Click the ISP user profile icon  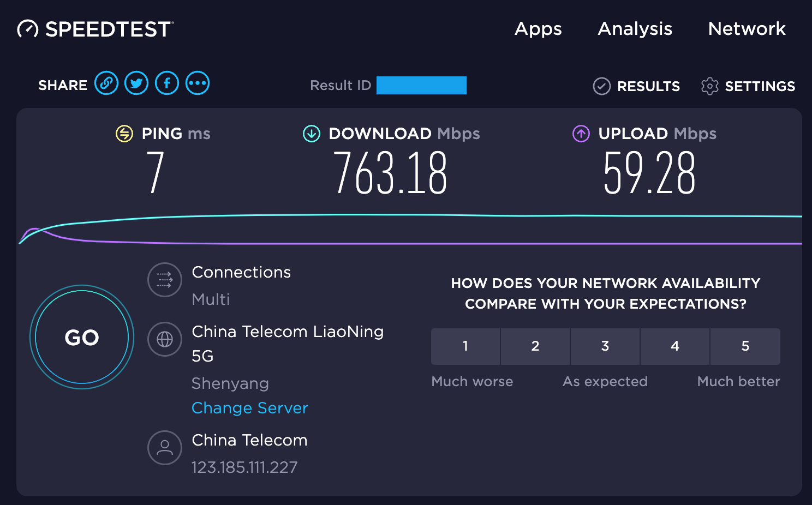point(165,448)
